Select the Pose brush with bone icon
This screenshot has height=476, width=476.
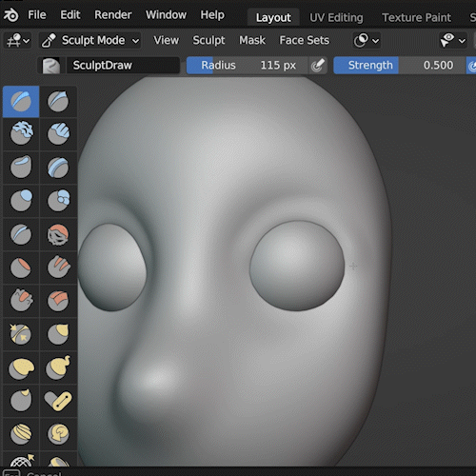58,401
